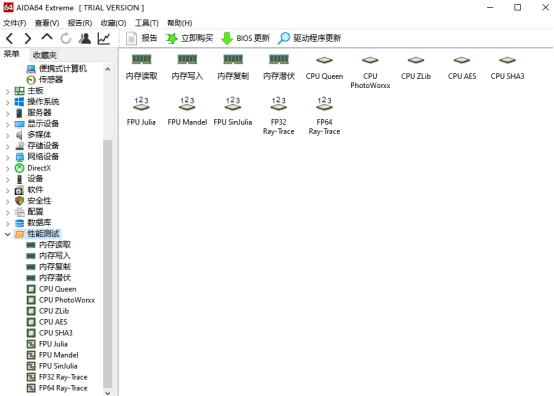Select 安全性 in the tree
554x396 pixels.
33,201
